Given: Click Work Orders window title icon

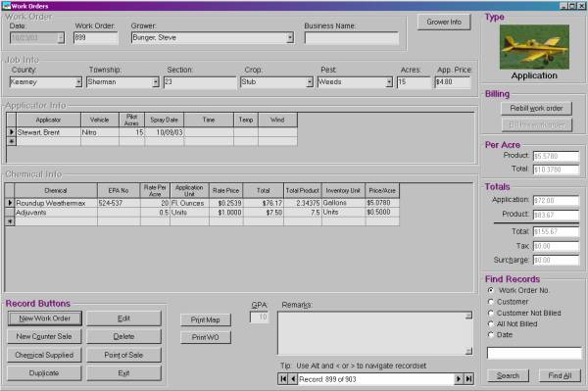Looking at the screenshot, I should [x=6, y=6].
